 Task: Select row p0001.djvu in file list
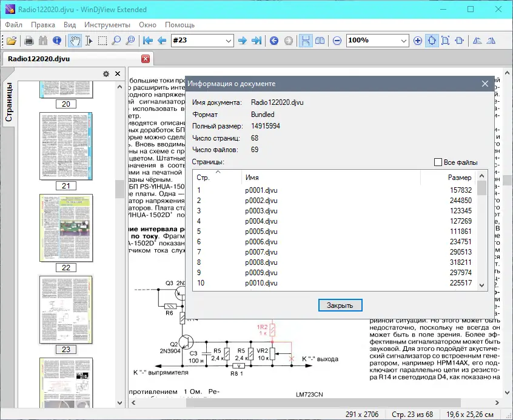(x=335, y=190)
